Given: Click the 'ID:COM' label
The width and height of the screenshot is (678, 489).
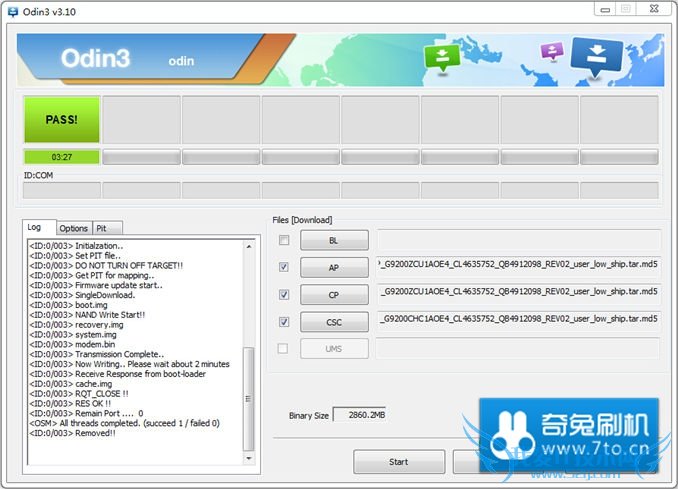Looking at the screenshot, I should [x=38, y=176].
